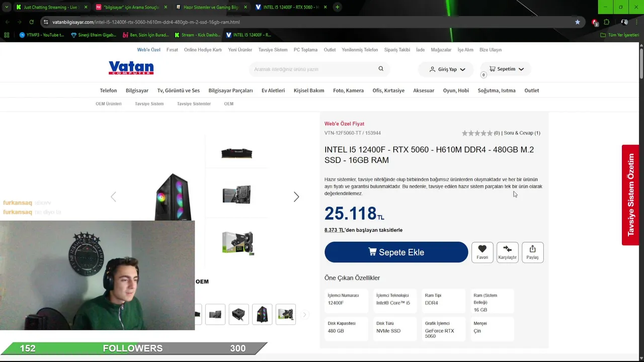Click the Intel Core i5 feature value
644x362 pixels.
click(393, 303)
